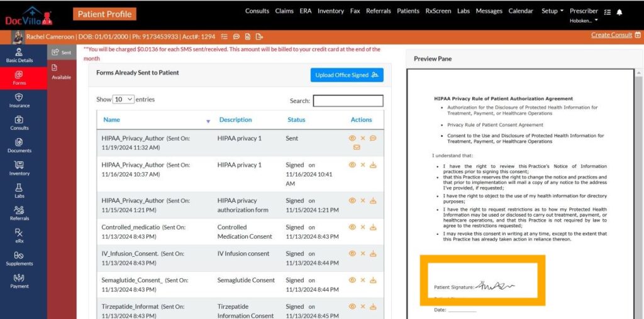Click the exit icon in patient bar
The width and height of the screenshot is (644, 319).
click(259, 36)
